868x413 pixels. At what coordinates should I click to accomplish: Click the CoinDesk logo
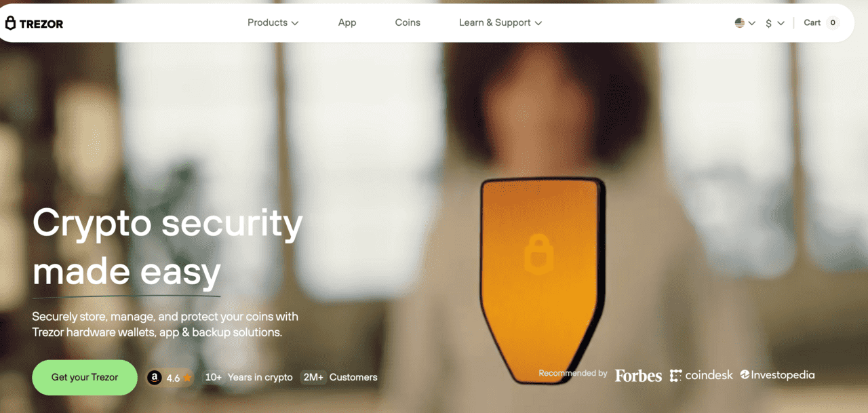(x=701, y=375)
